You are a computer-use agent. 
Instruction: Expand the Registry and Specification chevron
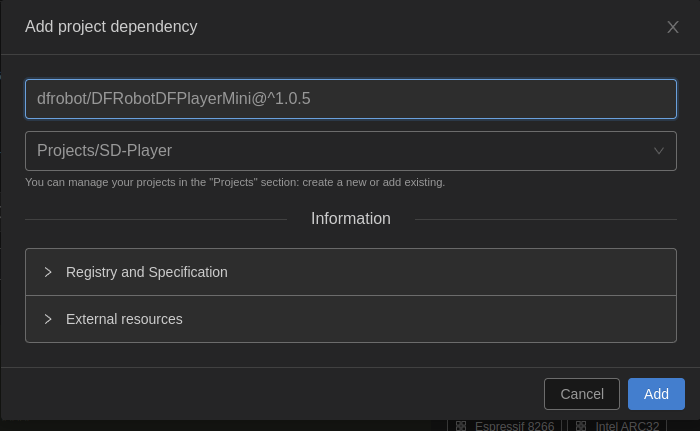point(48,272)
